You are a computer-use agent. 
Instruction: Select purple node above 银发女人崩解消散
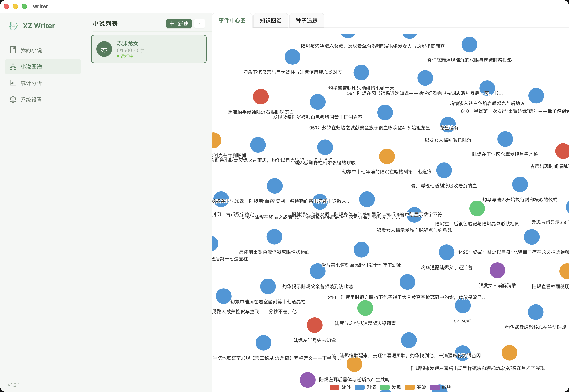pos(497,270)
